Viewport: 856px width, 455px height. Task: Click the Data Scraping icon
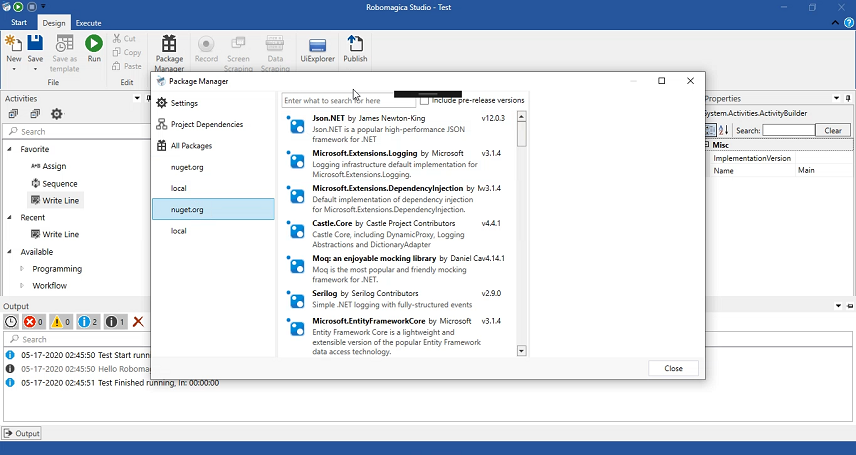click(275, 44)
